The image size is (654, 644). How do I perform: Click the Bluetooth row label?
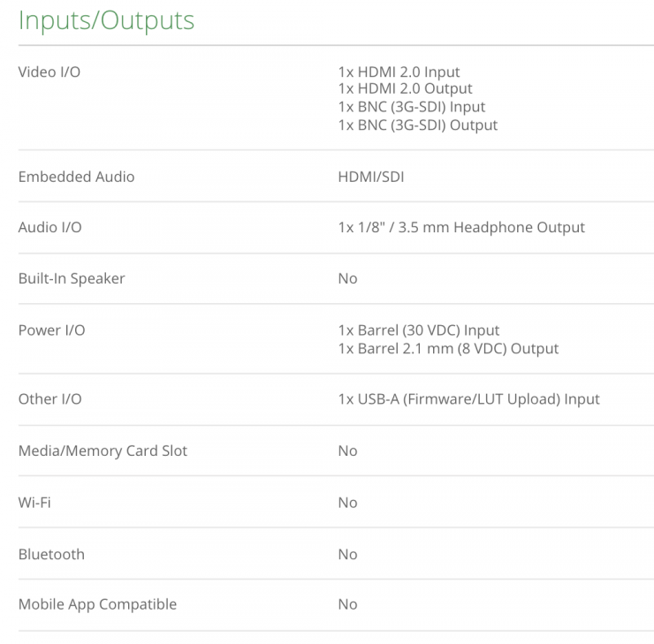coord(51,554)
